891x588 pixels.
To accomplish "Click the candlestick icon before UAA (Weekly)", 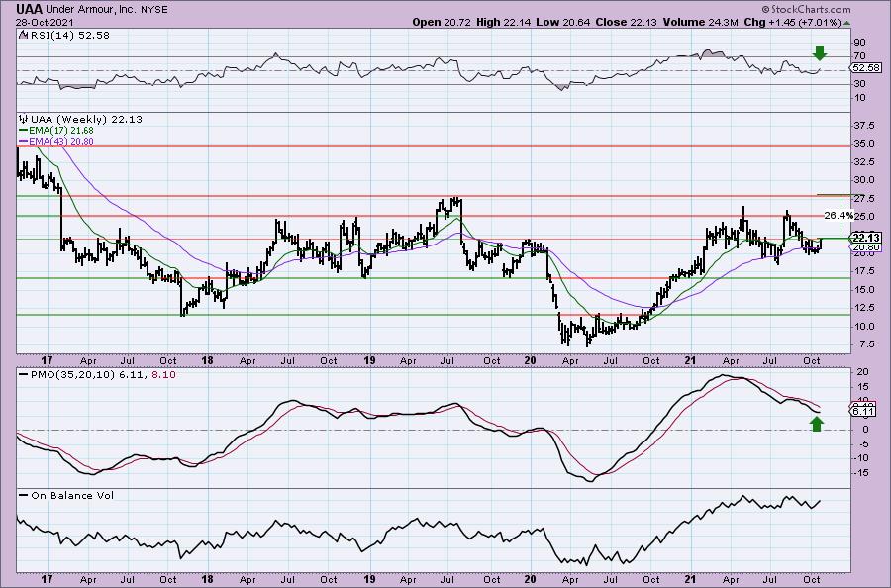I will point(24,119).
